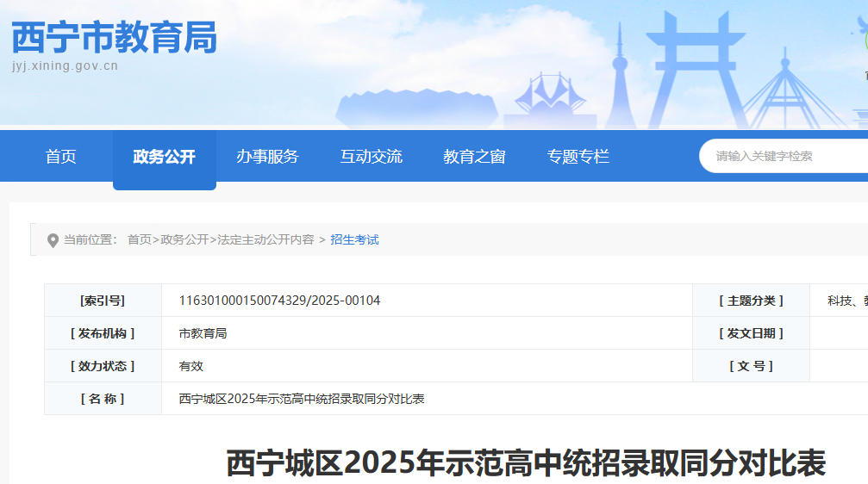Click the index number 116301000150074329/2025-00104
The image size is (868, 484).
(x=279, y=301)
